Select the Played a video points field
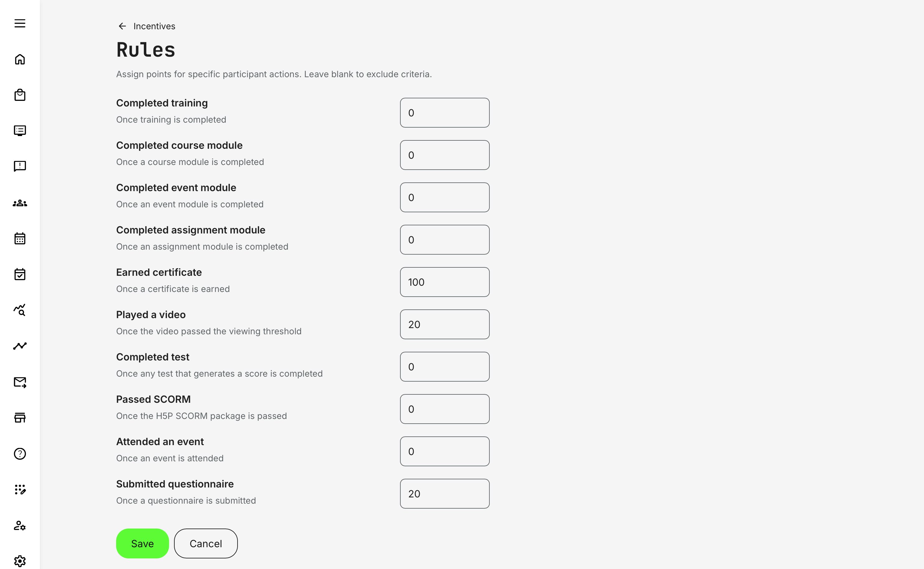The height and width of the screenshot is (569, 924). click(445, 324)
